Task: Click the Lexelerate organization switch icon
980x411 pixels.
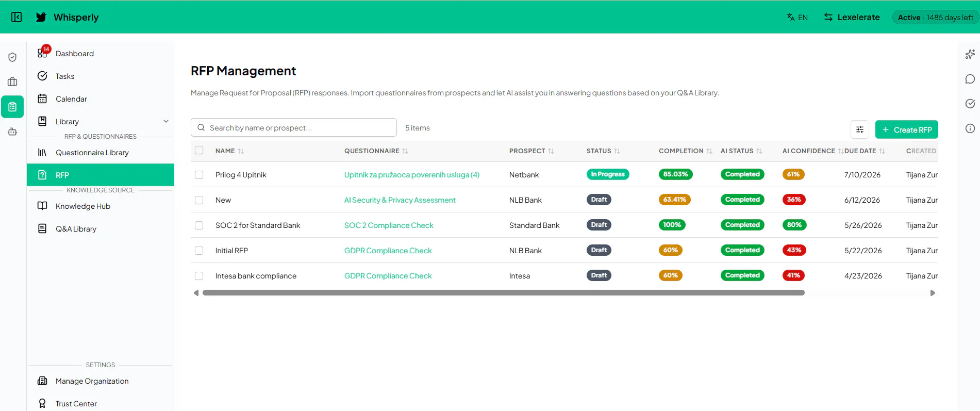Action: pyautogui.click(x=828, y=17)
